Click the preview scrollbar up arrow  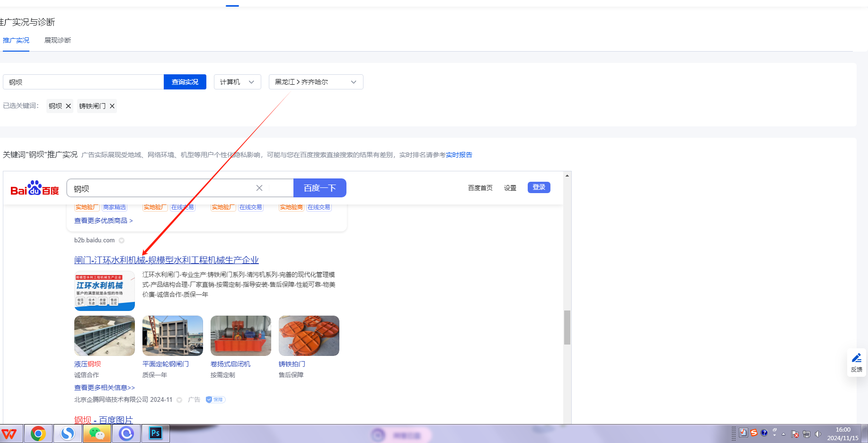click(x=567, y=176)
